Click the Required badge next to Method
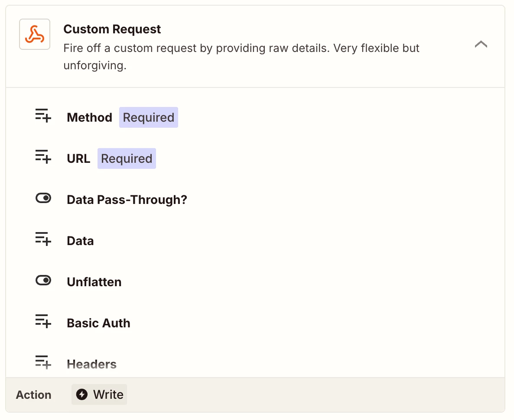This screenshot has height=420, width=514. pyautogui.click(x=149, y=117)
